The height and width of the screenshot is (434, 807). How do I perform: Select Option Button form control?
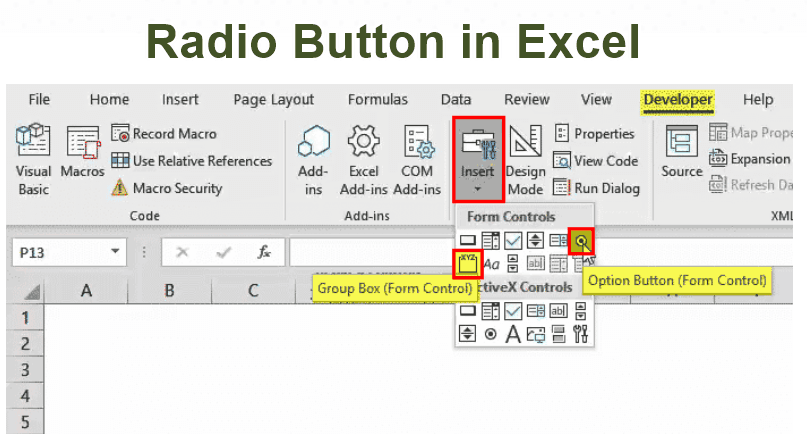[x=581, y=241]
